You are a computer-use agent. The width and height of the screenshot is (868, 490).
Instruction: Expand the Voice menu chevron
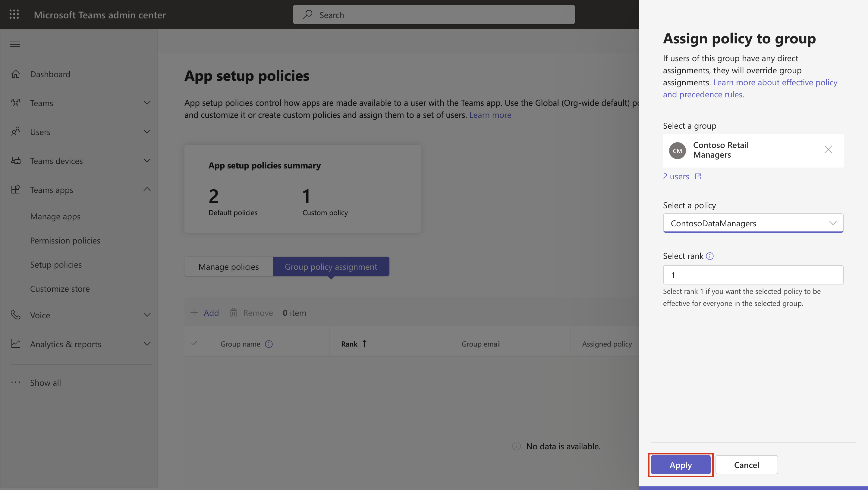coord(147,315)
